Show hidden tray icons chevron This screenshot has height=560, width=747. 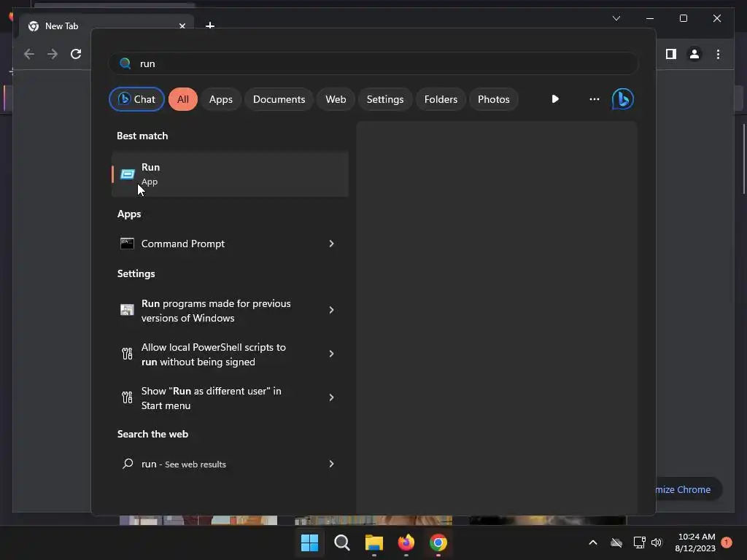coord(593,542)
